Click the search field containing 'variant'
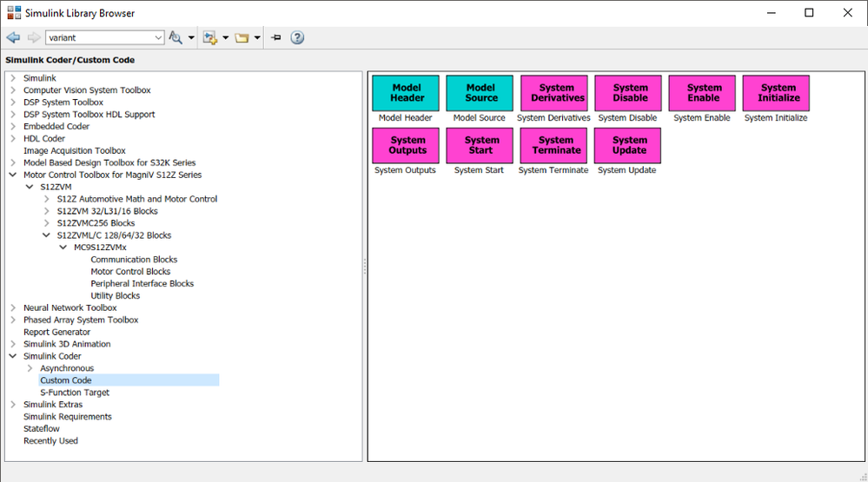This screenshot has height=482, width=868. coord(100,37)
